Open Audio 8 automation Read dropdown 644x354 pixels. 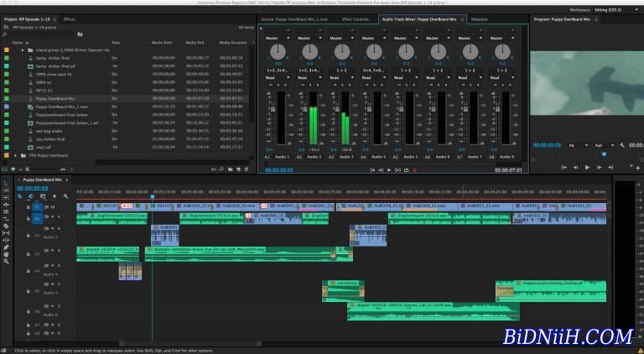502,78
